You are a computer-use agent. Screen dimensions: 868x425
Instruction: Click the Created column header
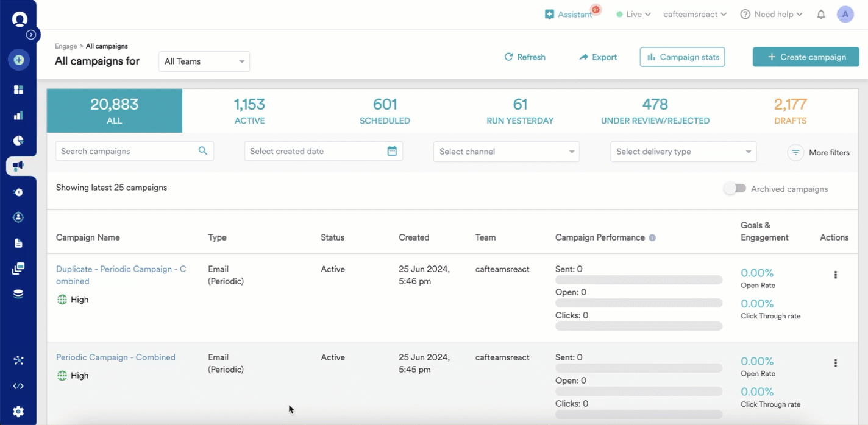(414, 237)
